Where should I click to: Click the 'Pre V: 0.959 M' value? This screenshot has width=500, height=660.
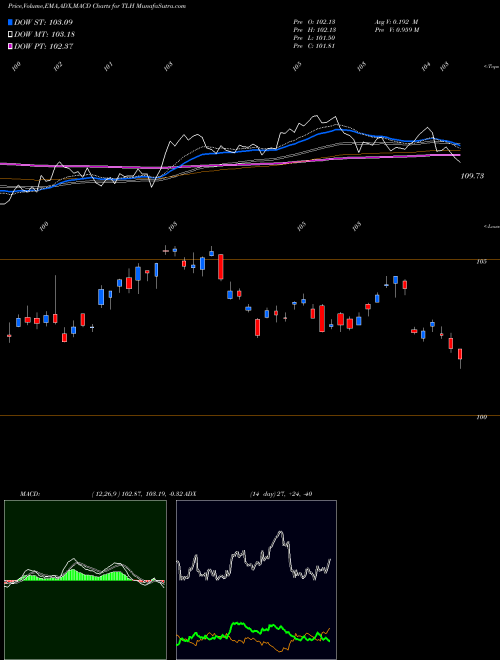pos(396,30)
